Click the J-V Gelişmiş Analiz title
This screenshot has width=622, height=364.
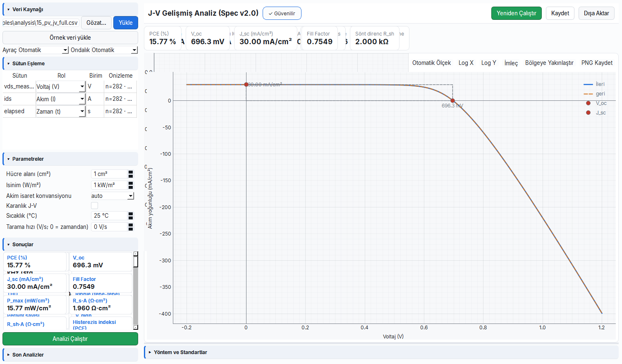point(203,13)
